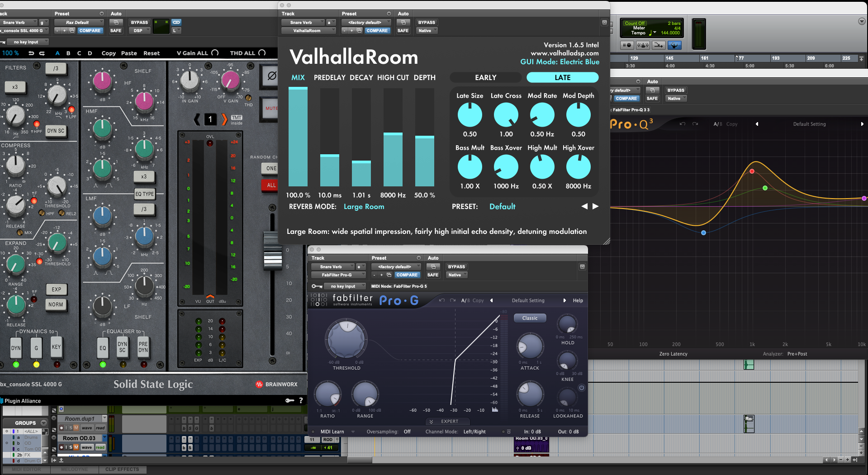This screenshot has width=868, height=475.
Task: Click MIDI merge arrow button in transport
Action: (x=659, y=45)
